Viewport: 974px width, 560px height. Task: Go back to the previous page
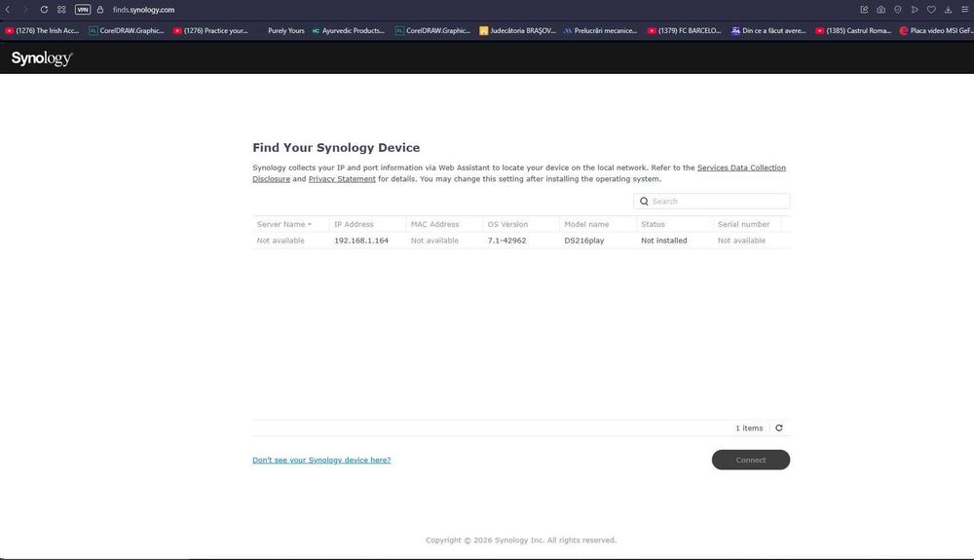pyautogui.click(x=8, y=10)
